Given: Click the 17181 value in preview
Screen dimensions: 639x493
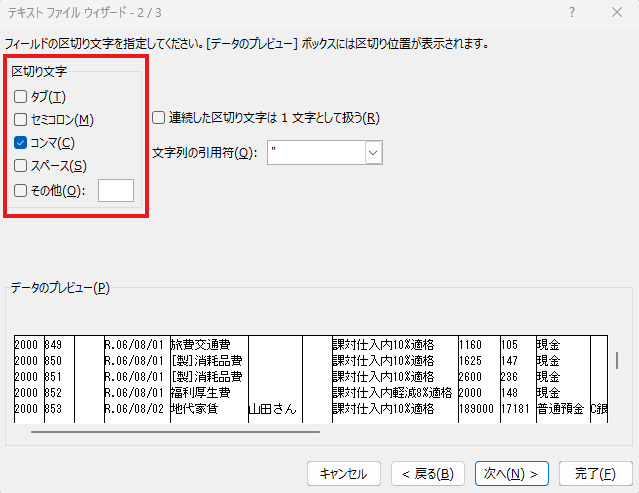Looking at the screenshot, I should [516, 409].
